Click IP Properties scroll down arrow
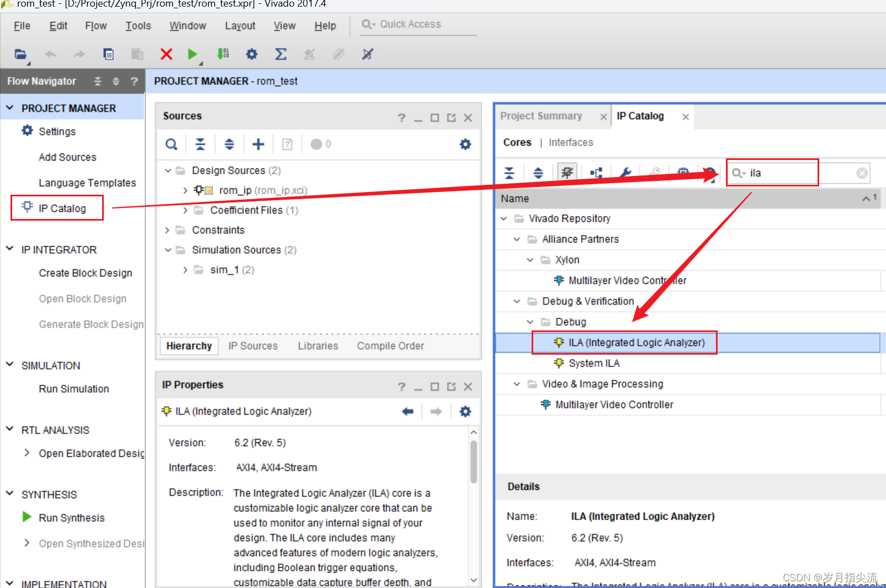This screenshot has width=886, height=588. pyautogui.click(x=474, y=580)
